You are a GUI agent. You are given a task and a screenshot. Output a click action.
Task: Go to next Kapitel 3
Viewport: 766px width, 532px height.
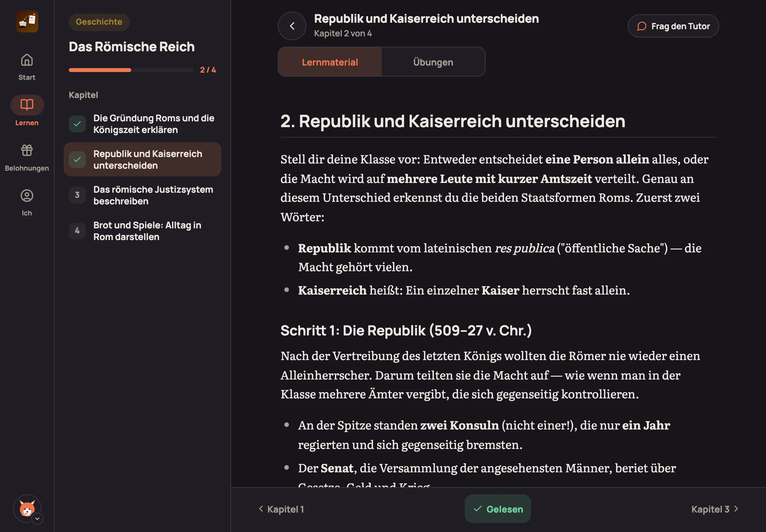coord(715,509)
